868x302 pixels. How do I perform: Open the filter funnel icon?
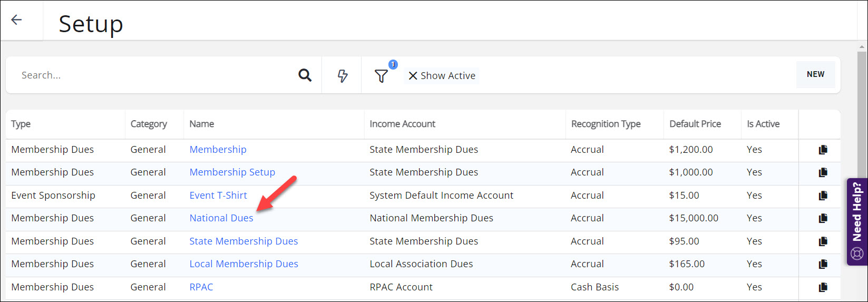coord(381,76)
